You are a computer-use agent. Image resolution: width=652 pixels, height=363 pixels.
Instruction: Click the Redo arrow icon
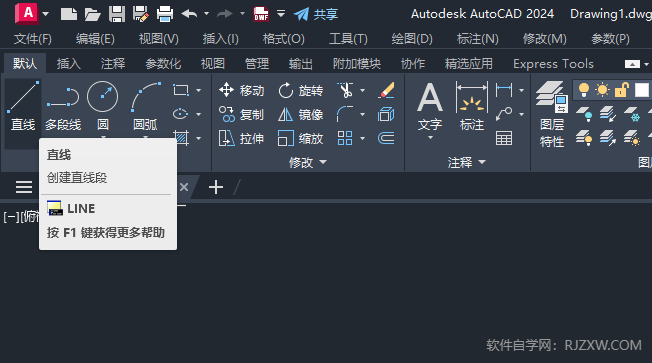(x=225, y=14)
